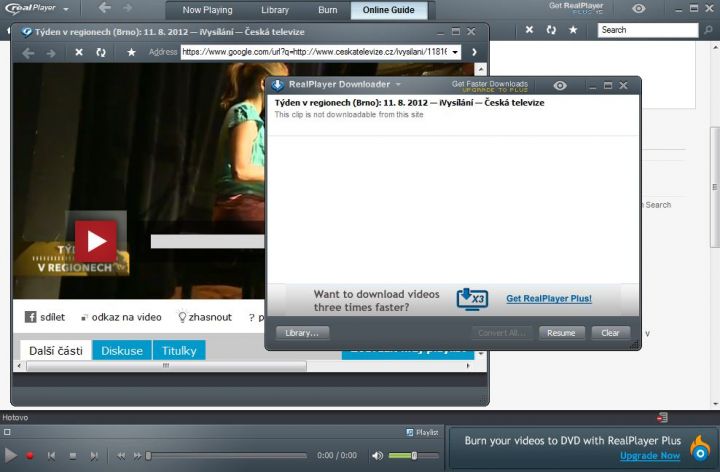Toggle the eye icon in the Downloader window
This screenshot has width=720, height=472.
click(560, 85)
